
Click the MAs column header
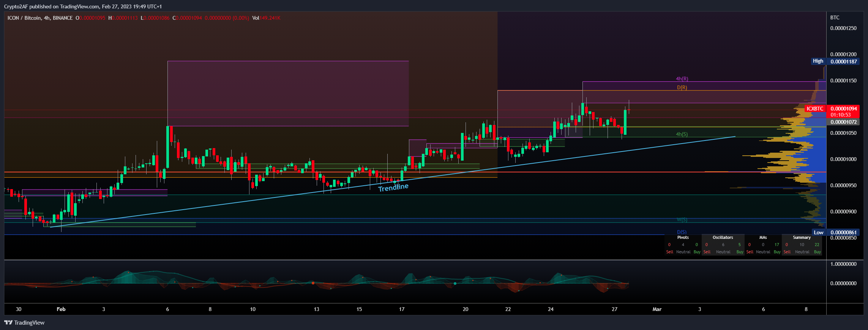[x=763, y=237]
